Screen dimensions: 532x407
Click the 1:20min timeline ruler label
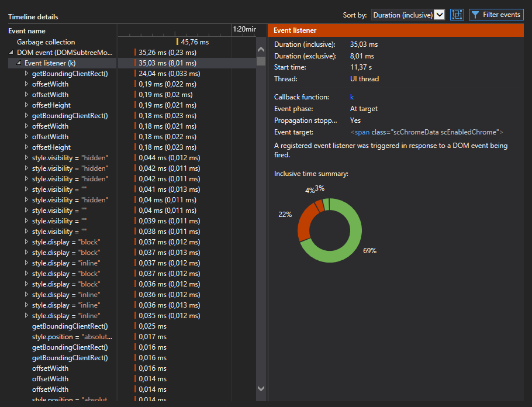[244, 29]
